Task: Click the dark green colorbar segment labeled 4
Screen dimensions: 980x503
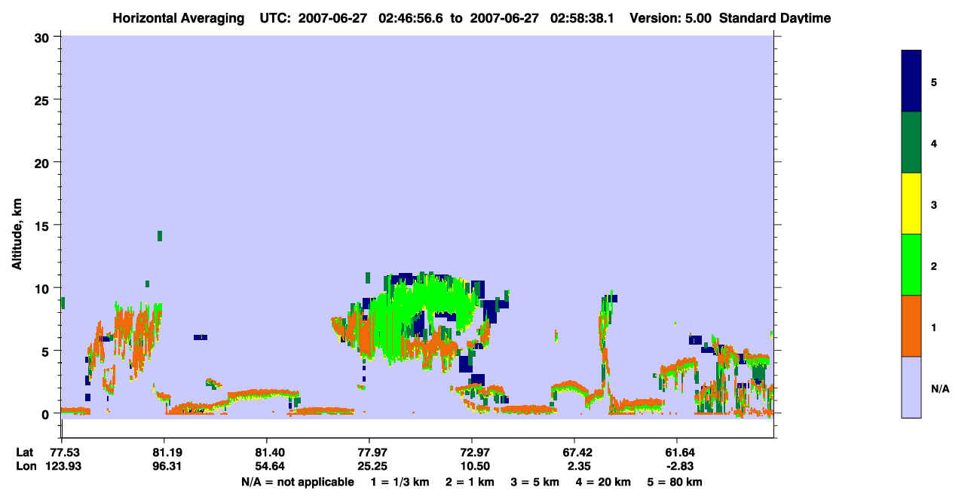Action: (x=911, y=143)
